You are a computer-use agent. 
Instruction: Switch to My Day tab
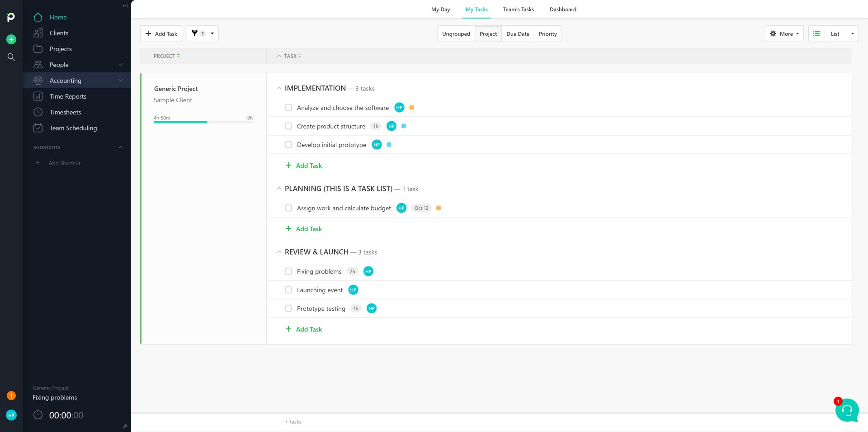click(441, 9)
